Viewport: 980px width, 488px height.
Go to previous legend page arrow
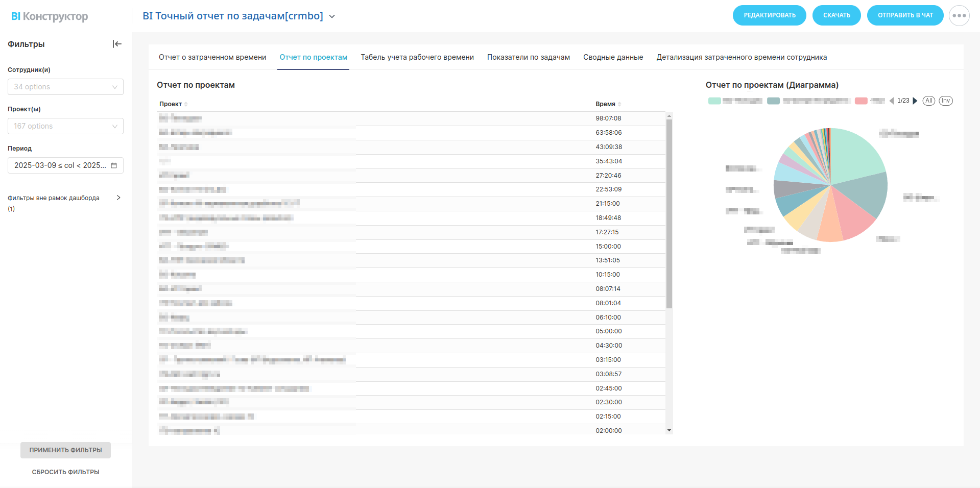coord(892,101)
